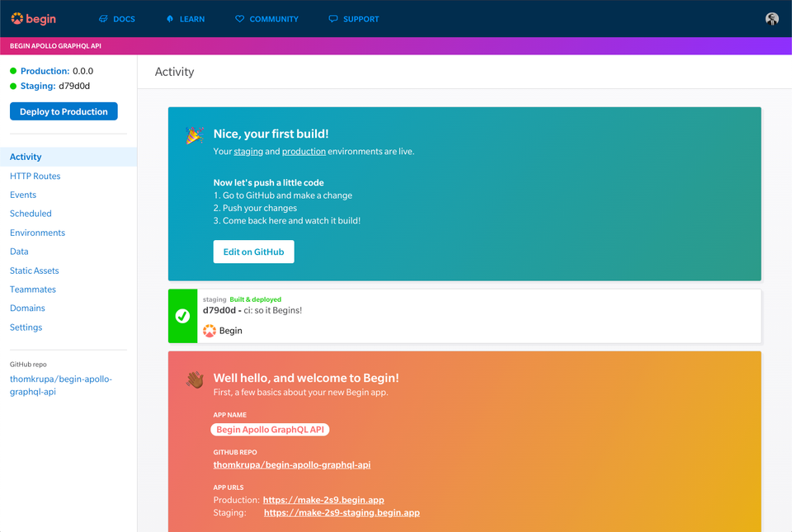Open Community via the heart chat icon
This screenshot has width=792, height=532.
pyautogui.click(x=240, y=18)
